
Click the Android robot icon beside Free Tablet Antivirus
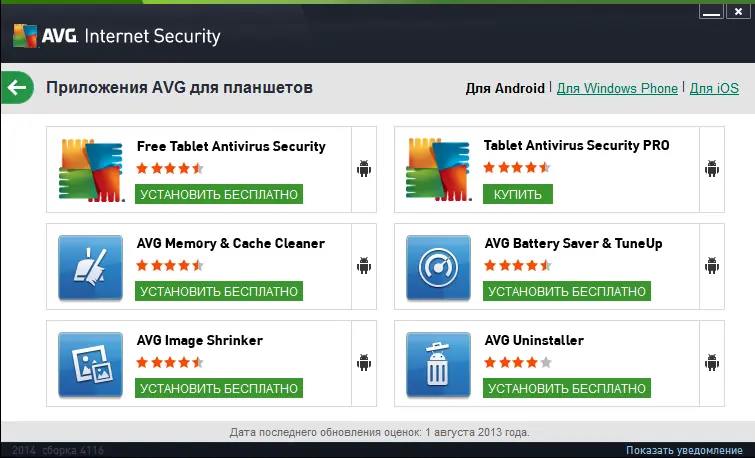[x=364, y=169]
